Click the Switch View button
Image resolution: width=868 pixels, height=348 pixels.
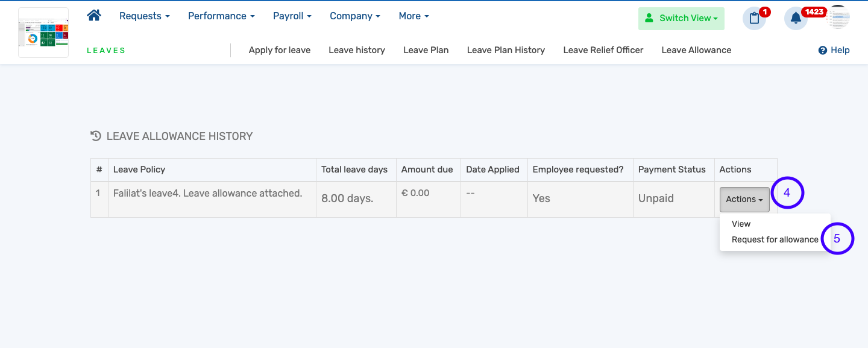(681, 18)
